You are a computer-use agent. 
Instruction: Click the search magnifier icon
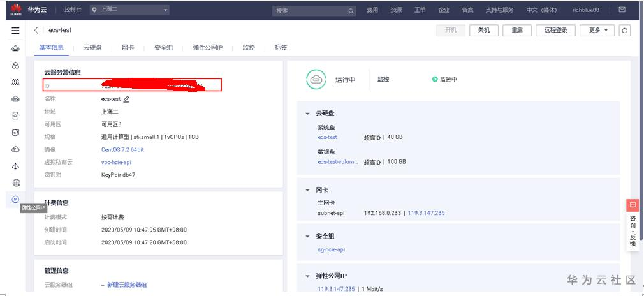pyautogui.click(x=351, y=11)
